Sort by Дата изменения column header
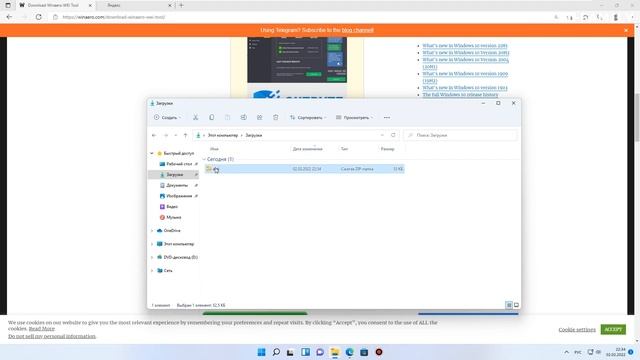The height and width of the screenshot is (360, 640). [307, 149]
